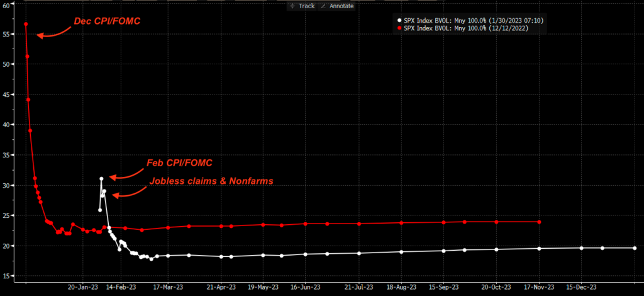
Task: Click the 21-Jul-23 date label
Action: click(359, 287)
